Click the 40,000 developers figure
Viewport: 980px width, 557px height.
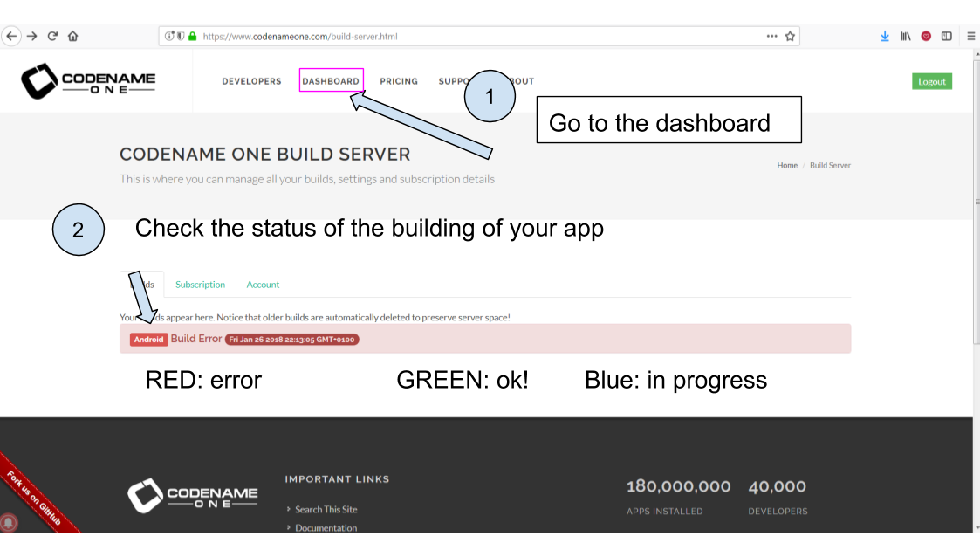(777, 486)
